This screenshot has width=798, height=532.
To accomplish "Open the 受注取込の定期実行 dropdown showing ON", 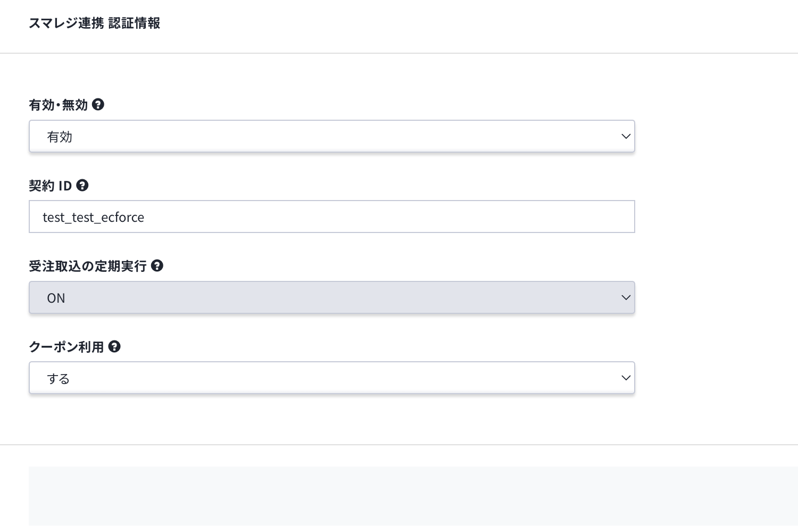I will point(332,297).
